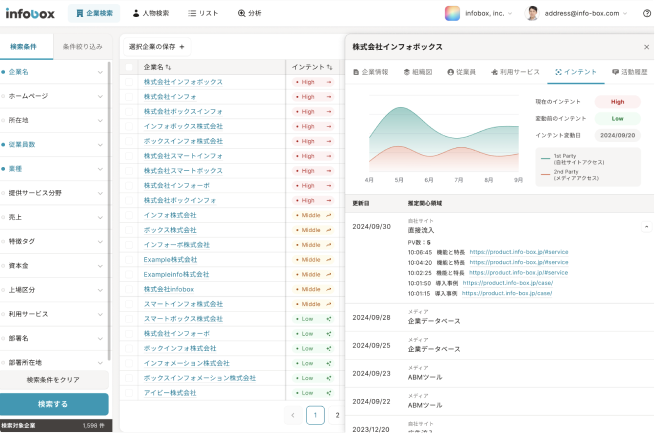This screenshot has height=433, width=655.
Task: Sort by the 企業名 column sort icon
Action: pyautogui.click(x=170, y=67)
